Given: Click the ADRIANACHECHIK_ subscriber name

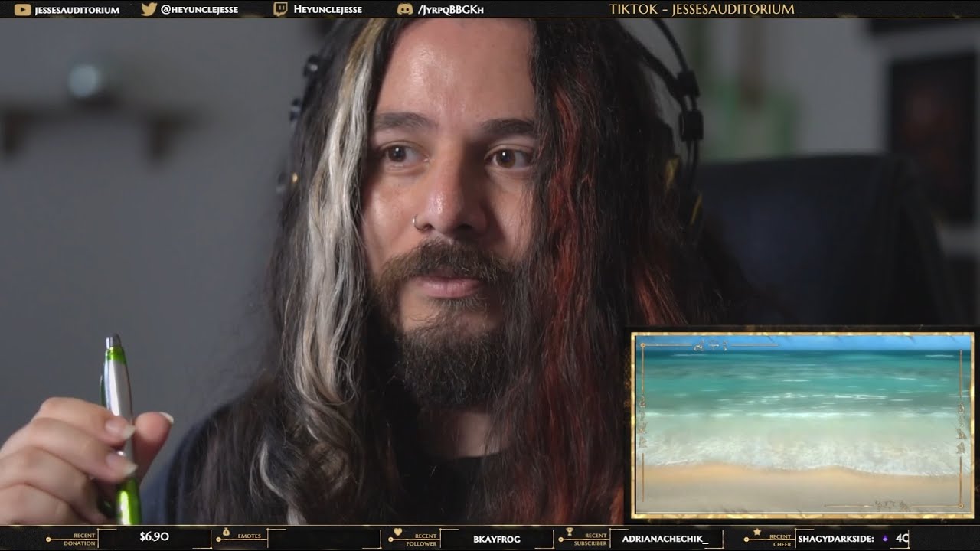Looking at the screenshot, I should pos(665,539).
